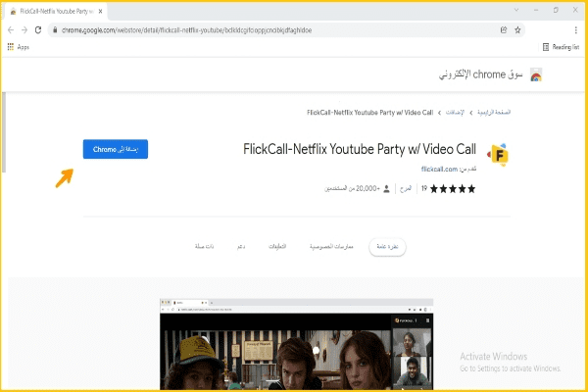Click the five-star rating
The image size is (588, 392).
pyautogui.click(x=453, y=189)
